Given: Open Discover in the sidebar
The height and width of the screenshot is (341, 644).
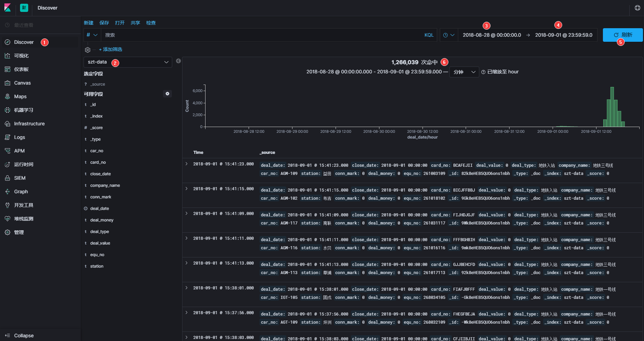Looking at the screenshot, I should 24,42.
